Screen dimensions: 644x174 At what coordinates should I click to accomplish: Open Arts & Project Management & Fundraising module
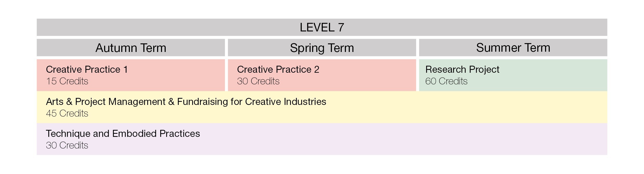click(x=186, y=102)
